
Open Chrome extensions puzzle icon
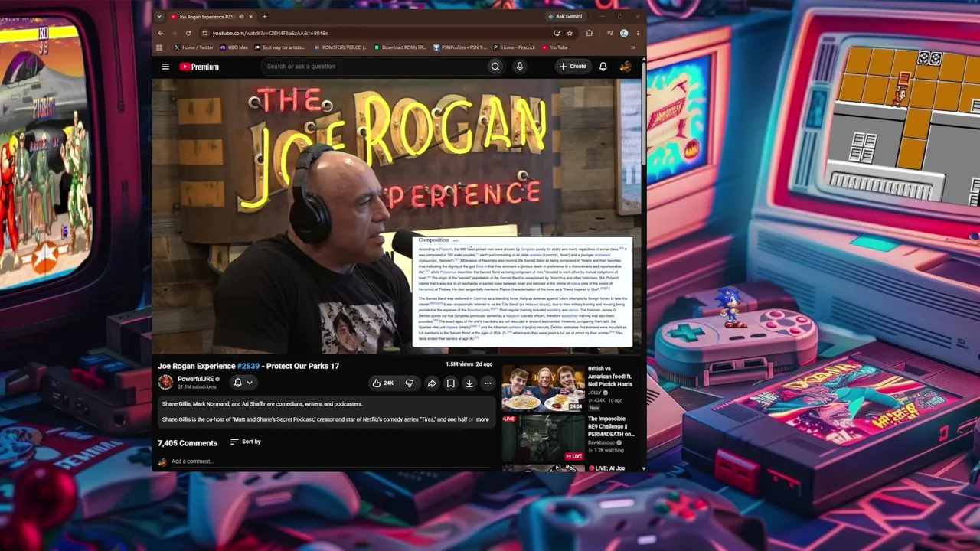589,33
